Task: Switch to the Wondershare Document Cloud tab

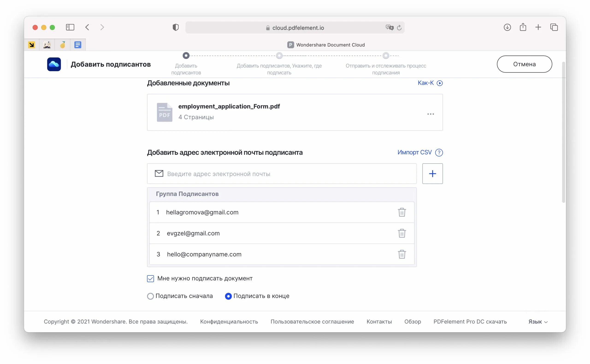Action: click(326, 45)
